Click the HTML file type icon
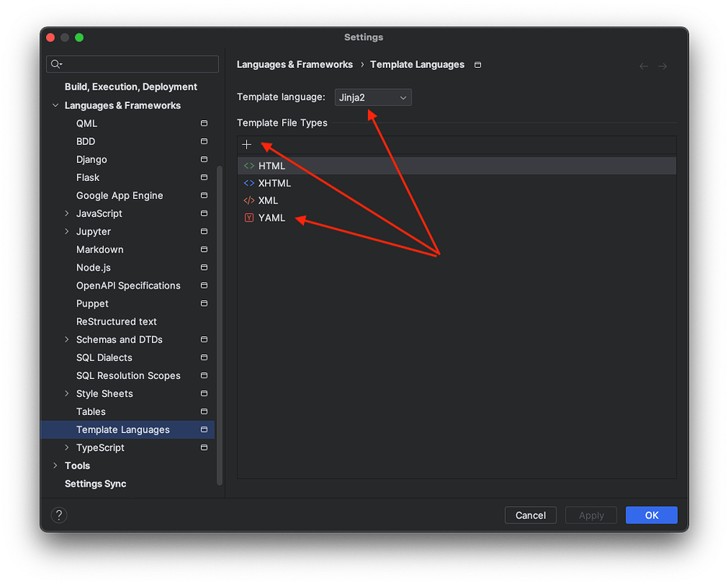This screenshot has height=585, width=728. (250, 165)
